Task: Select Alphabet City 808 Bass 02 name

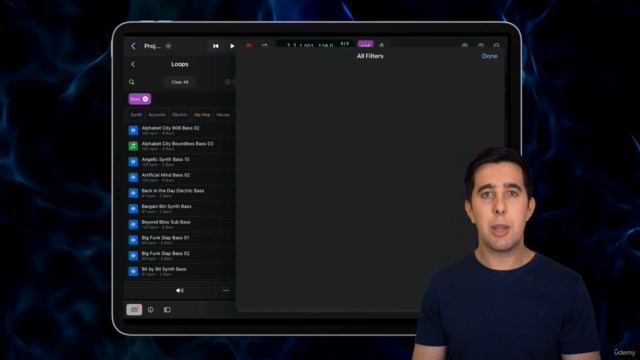Action: click(x=170, y=128)
